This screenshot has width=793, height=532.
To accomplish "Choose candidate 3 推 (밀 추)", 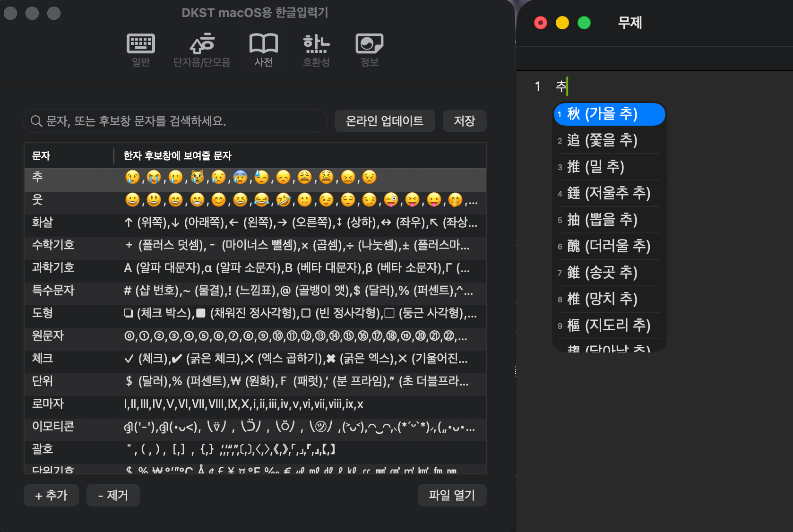I will pyautogui.click(x=609, y=167).
